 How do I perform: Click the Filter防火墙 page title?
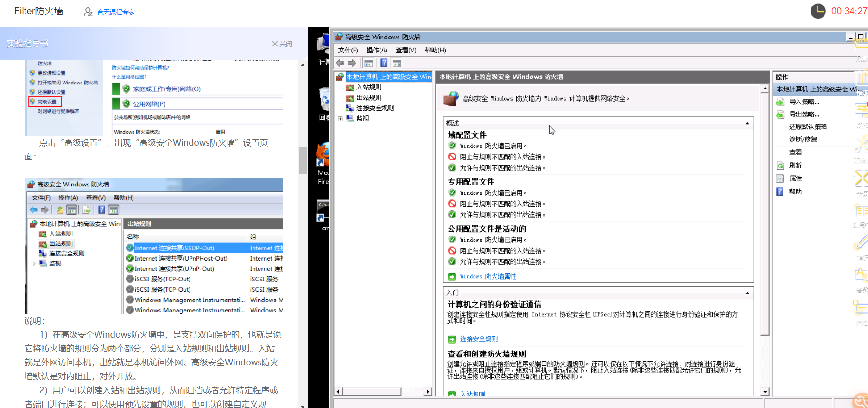point(38,11)
